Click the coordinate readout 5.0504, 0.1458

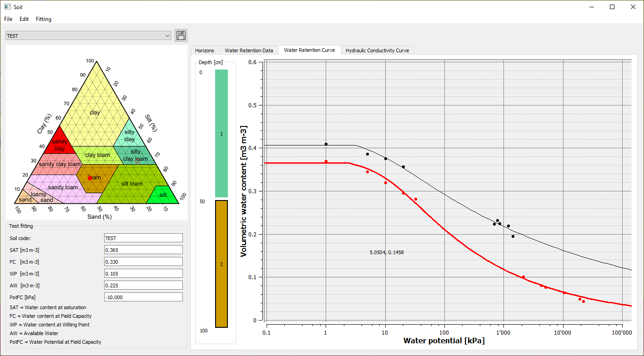coord(387,252)
